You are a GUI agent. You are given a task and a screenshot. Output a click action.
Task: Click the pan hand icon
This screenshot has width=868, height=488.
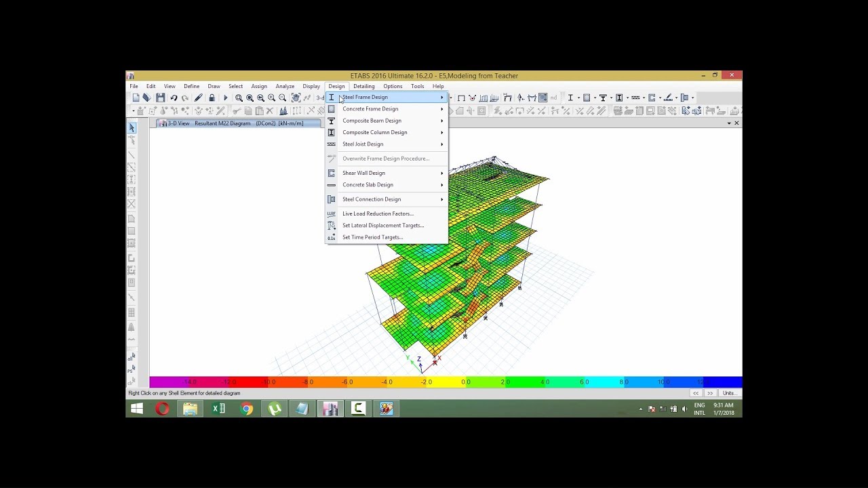pos(296,98)
